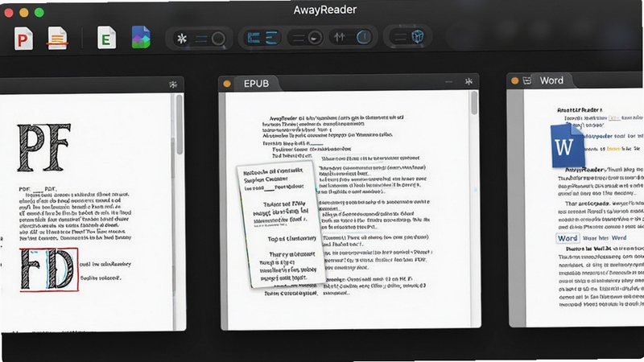
Task: Select the blue E-shaped layout icon
Action: [271, 38]
